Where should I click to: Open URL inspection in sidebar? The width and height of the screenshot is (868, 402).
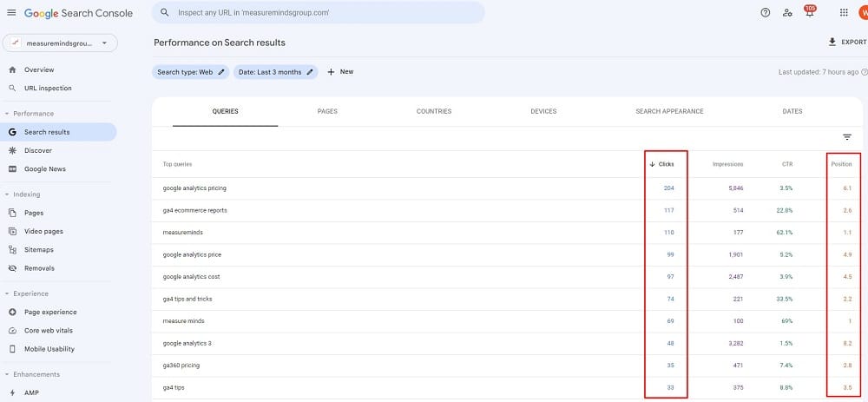pyautogui.click(x=48, y=88)
